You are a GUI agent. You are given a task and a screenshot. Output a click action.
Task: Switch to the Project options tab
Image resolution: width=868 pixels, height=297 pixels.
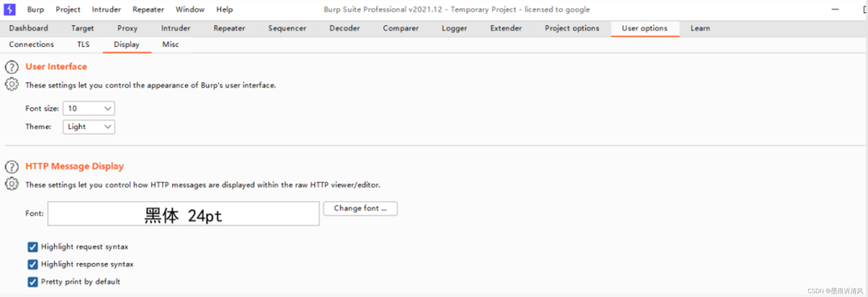tap(572, 28)
